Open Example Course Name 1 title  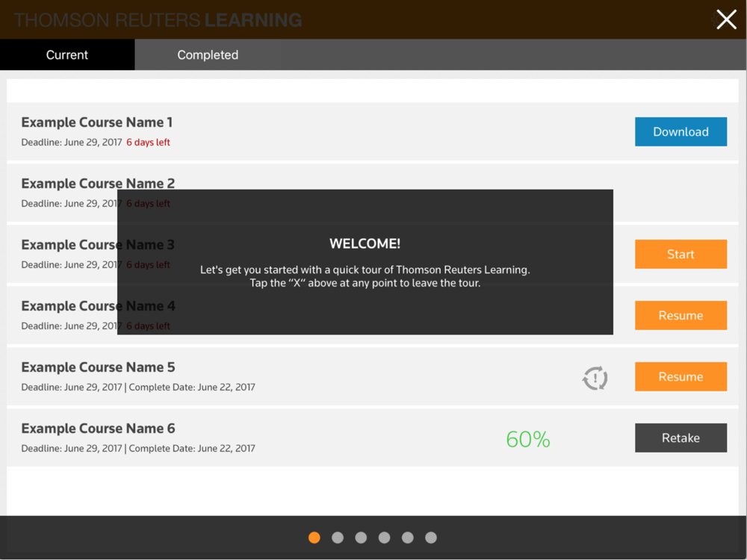96,122
